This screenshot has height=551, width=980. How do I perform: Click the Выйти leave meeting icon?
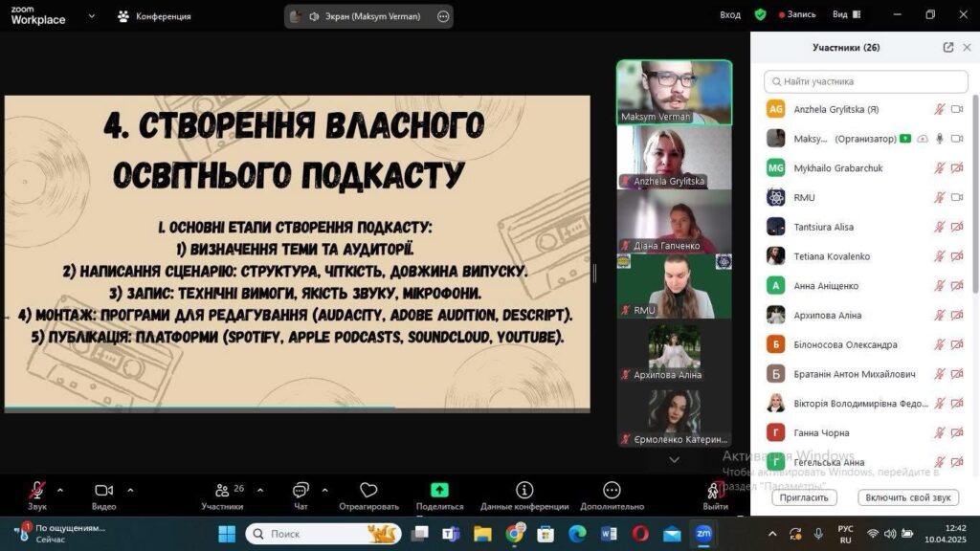coord(715,491)
